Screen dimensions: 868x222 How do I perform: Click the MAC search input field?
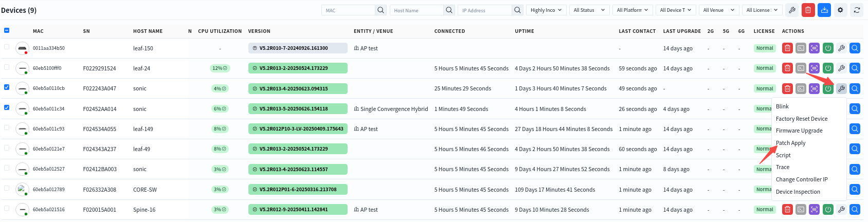[349, 10]
